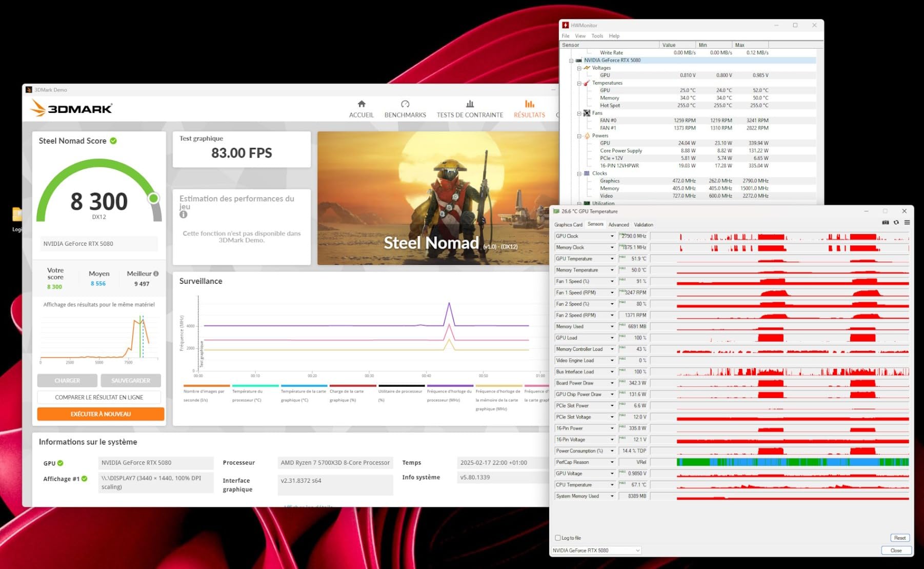Click the Voltages icon in HWMonitor
The width and height of the screenshot is (924, 569).
pyautogui.click(x=587, y=68)
